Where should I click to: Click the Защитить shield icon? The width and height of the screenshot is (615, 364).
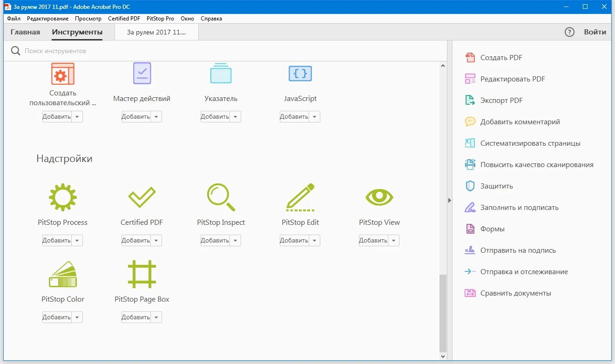point(470,186)
